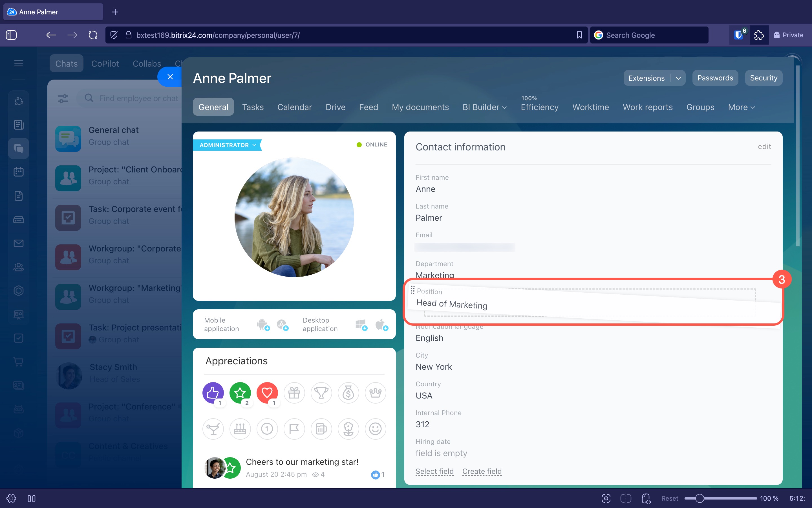Image resolution: width=812 pixels, height=508 pixels.
Task: Click the Select field link
Action: (x=434, y=471)
